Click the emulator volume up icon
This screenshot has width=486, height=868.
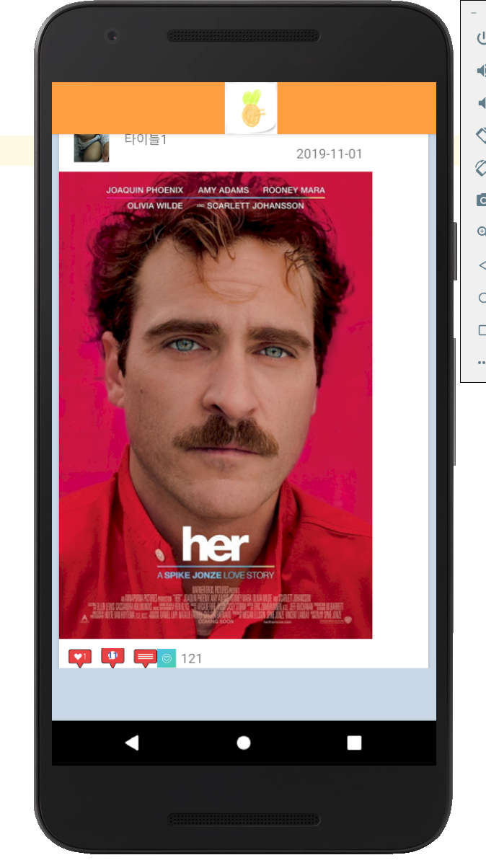pos(482,71)
